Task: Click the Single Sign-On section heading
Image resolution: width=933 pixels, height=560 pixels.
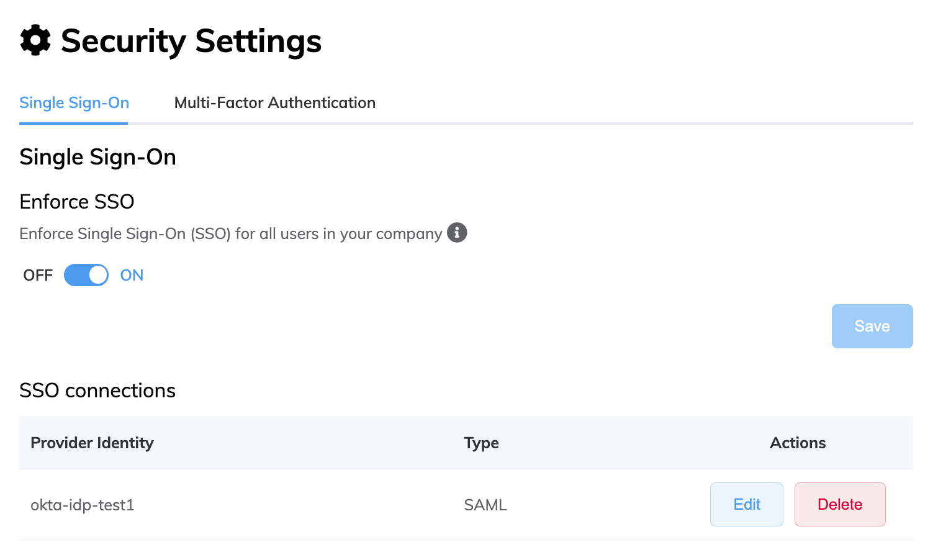Action: click(x=97, y=156)
